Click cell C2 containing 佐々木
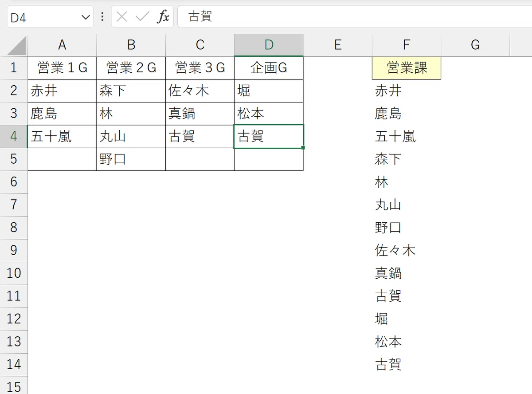 pos(200,91)
